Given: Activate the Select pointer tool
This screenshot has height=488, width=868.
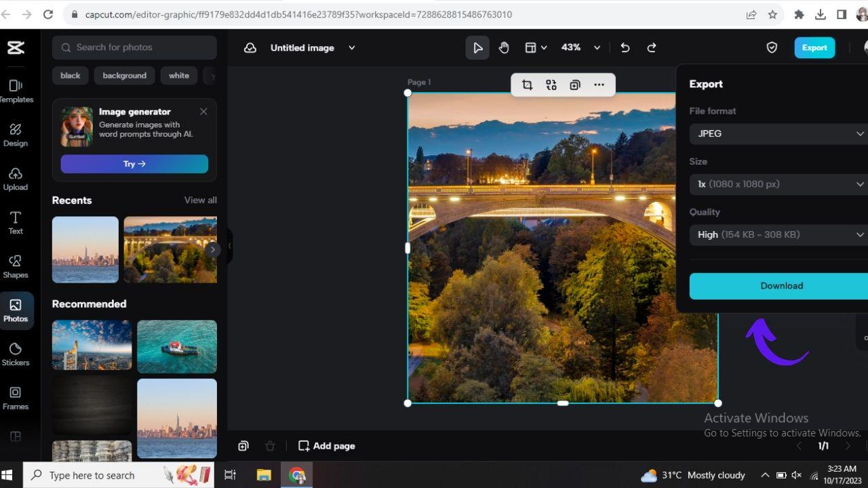Looking at the screenshot, I should [x=477, y=47].
